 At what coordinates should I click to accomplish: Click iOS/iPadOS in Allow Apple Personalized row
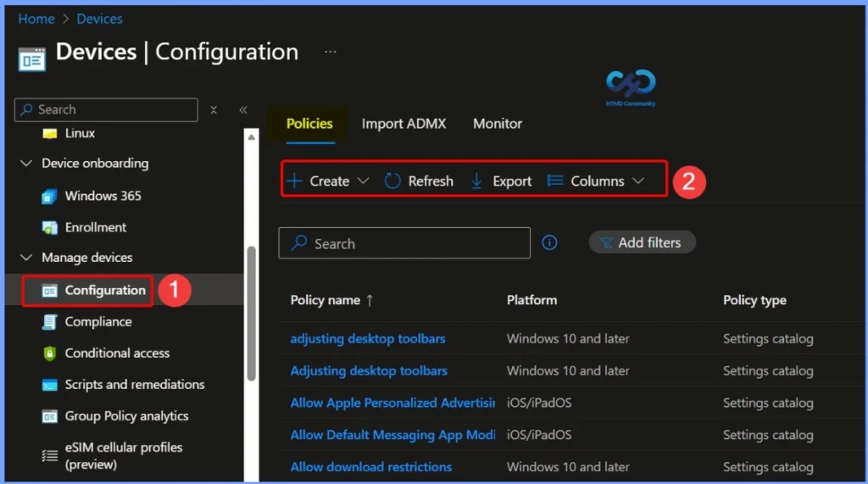coord(538,403)
